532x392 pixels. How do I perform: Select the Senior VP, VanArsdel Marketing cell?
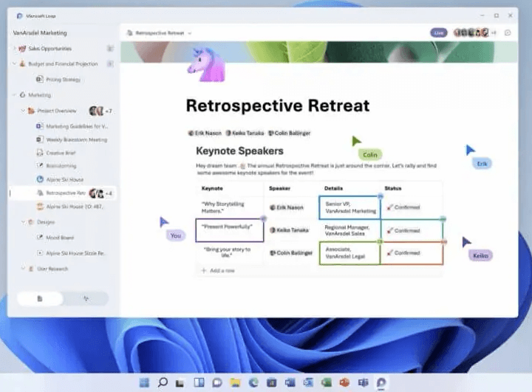pyautogui.click(x=349, y=207)
